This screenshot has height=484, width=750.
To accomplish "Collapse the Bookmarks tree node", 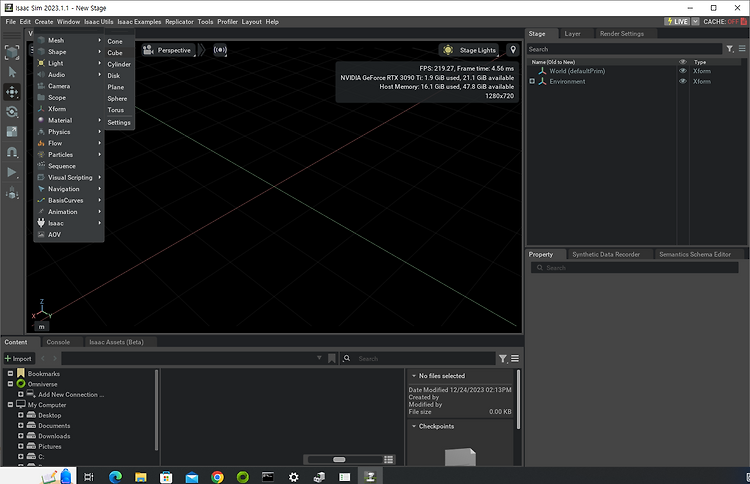I will [10, 374].
